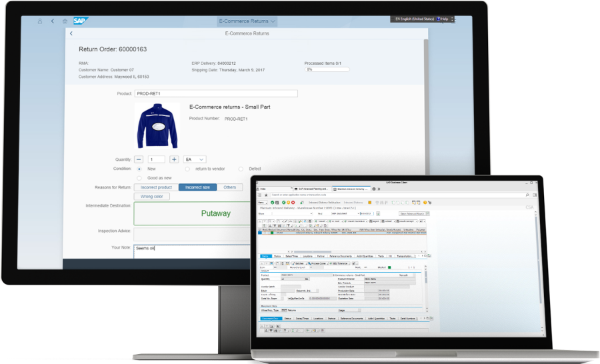Go to the Fiori home icon
This screenshot has height=364, width=600.
pos(65,21)
